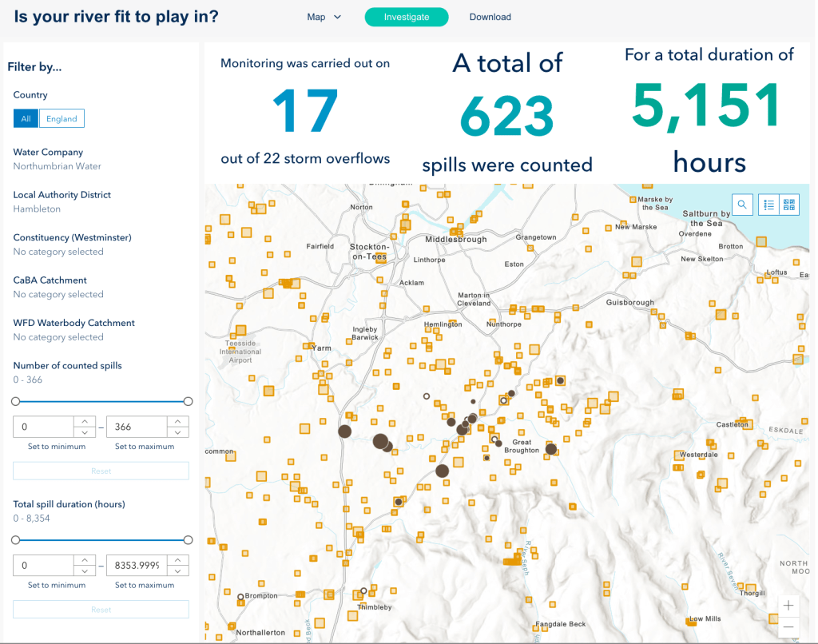Open the Constituency (Westminster) category selector
This screenshot has width=818, height=644.
[x=58, y=252]
